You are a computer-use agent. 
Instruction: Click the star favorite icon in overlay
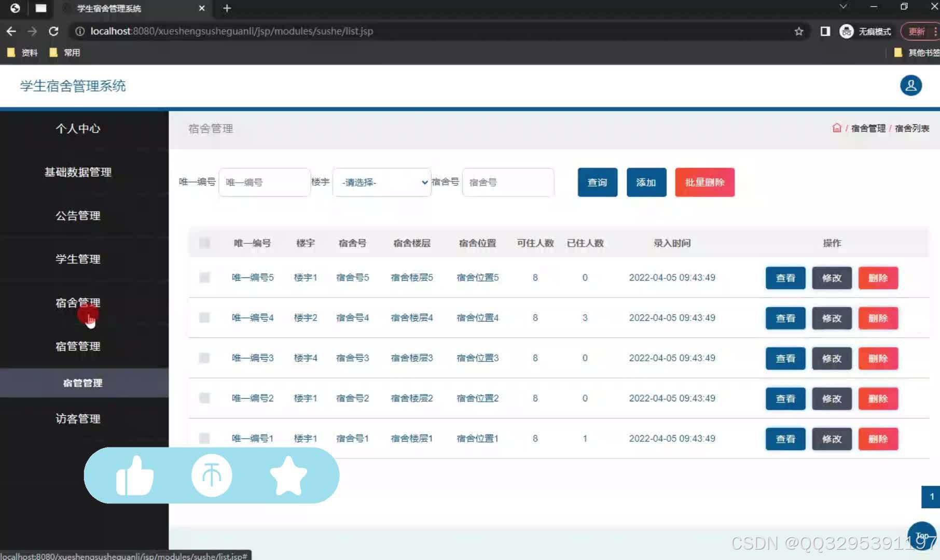point(288,475)
